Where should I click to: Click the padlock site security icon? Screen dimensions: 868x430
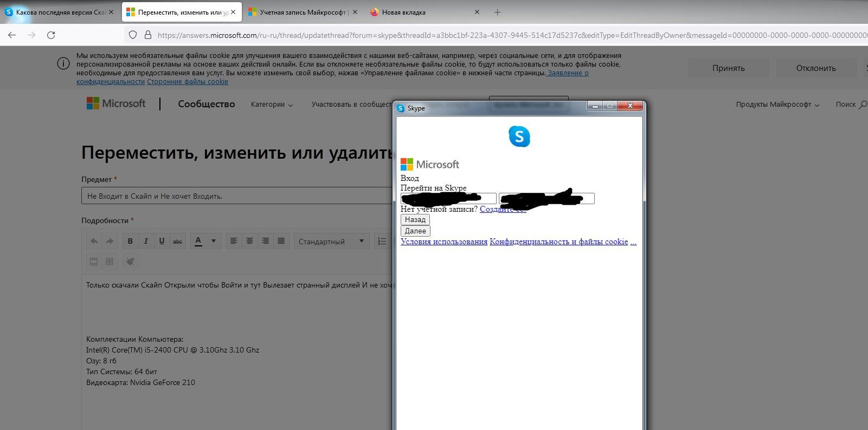(147, 35)
